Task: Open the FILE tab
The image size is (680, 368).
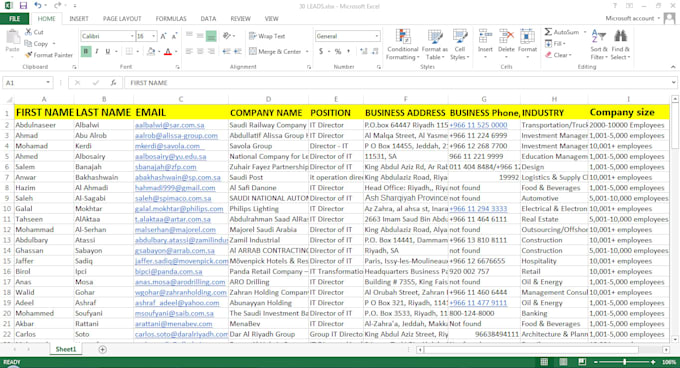Action: point(14,19)
